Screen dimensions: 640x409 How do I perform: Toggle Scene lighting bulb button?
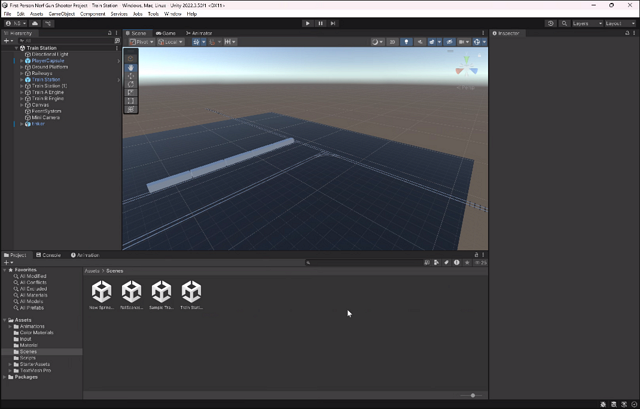pos(406,42)
